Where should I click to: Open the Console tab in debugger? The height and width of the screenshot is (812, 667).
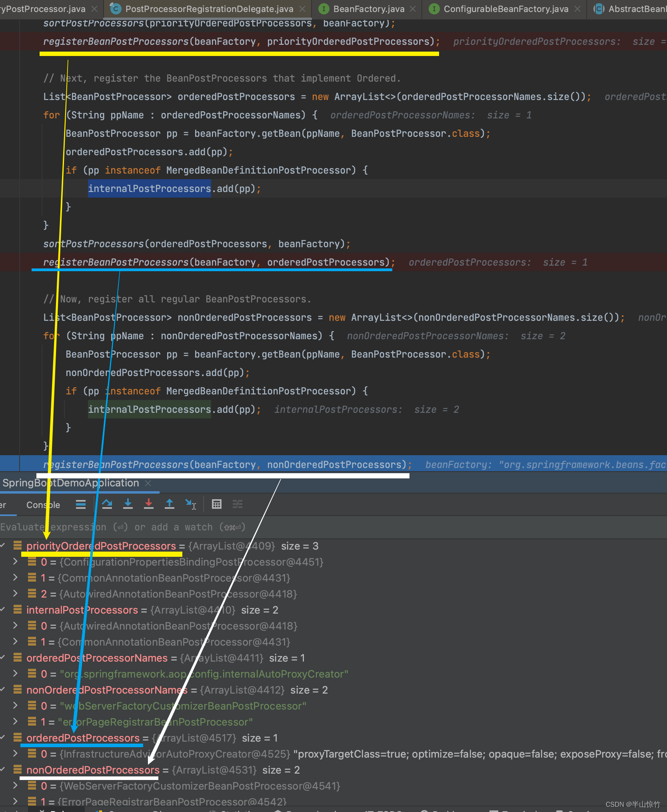43,505
